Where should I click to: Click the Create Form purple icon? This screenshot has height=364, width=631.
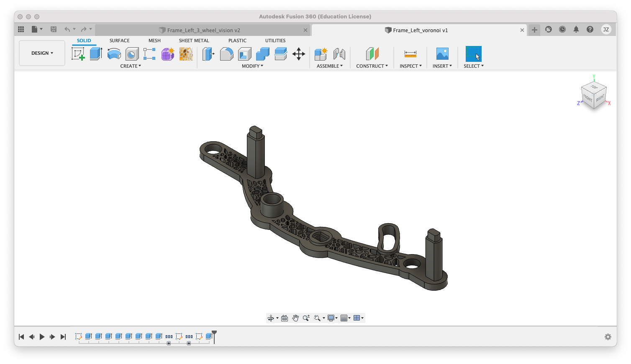168,54
